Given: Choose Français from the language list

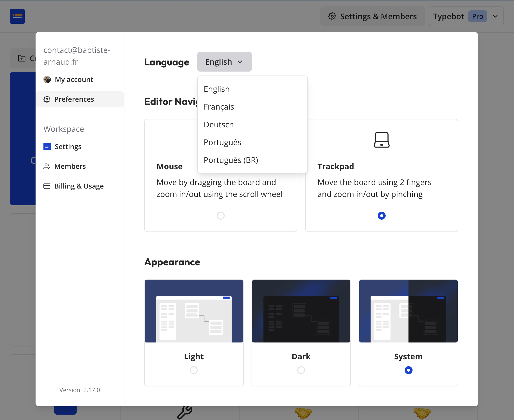Looking at the screenshot, I should (219, 107).
